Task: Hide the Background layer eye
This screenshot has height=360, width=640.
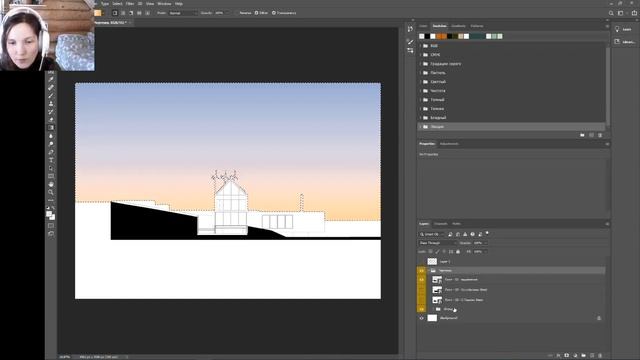Action: tap(422, 318)
